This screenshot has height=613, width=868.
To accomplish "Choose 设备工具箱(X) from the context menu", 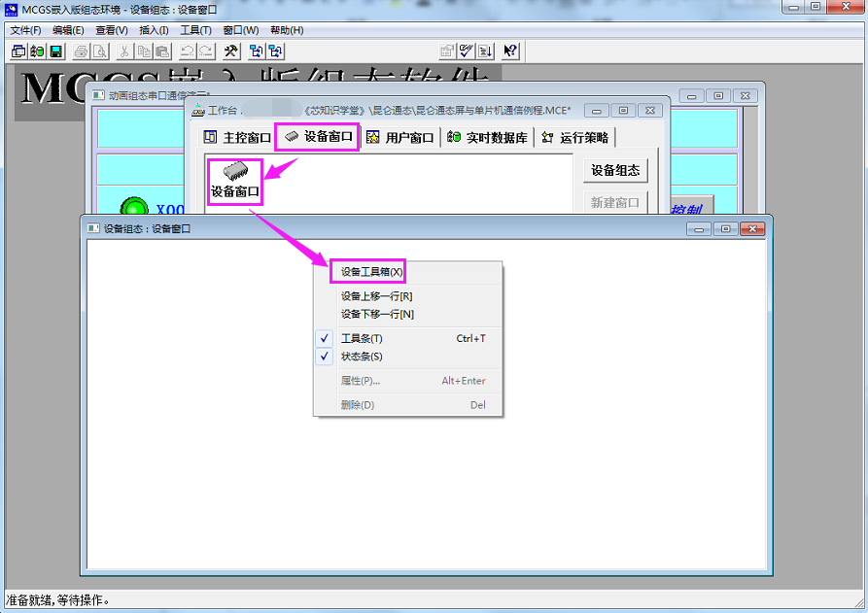I will [x=408, y=272].
